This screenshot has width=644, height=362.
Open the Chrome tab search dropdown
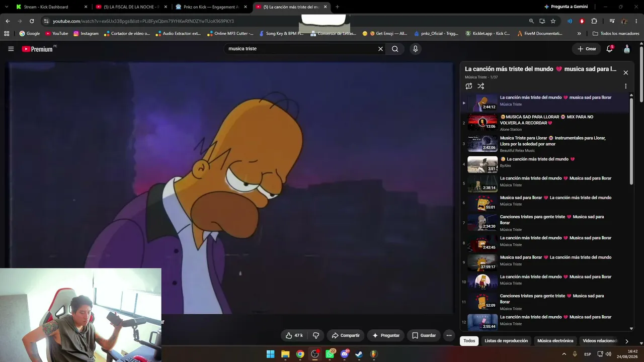(7, 7)
